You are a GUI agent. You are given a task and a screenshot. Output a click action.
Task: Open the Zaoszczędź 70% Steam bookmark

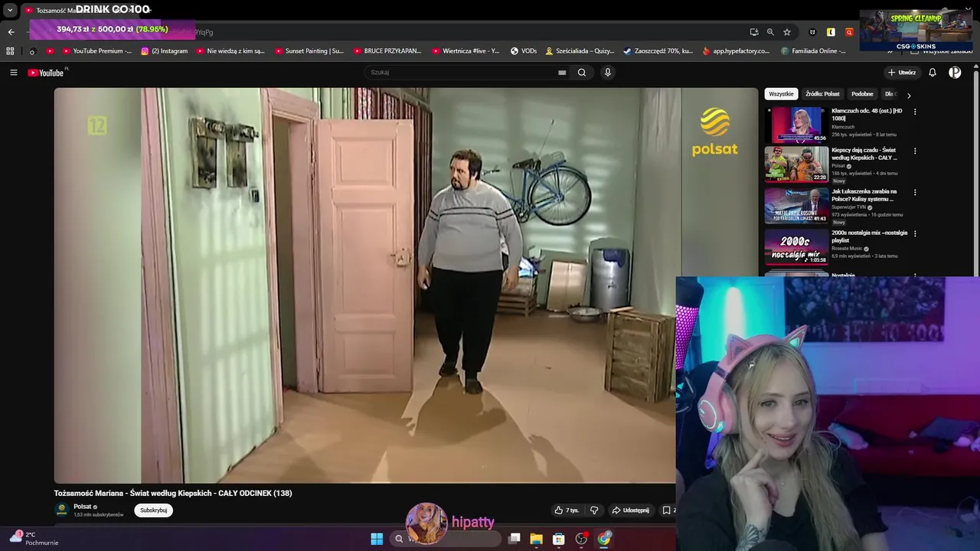658,51
